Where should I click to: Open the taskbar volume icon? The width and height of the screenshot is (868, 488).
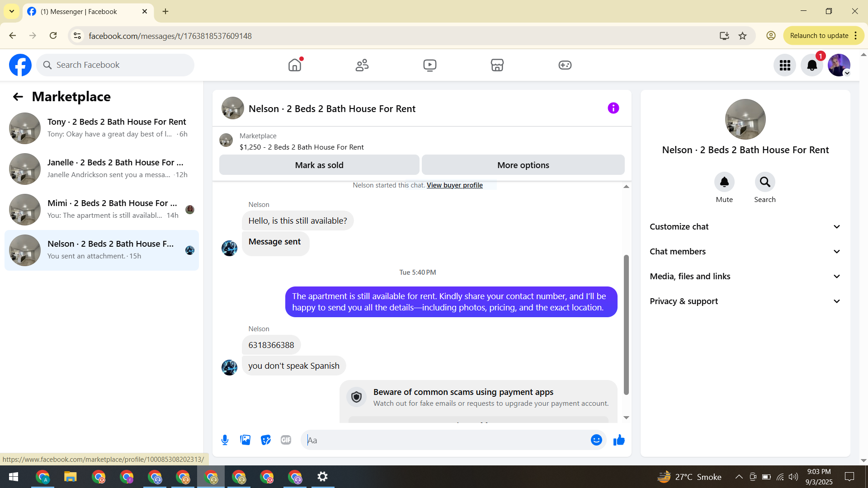click(793, 477)
